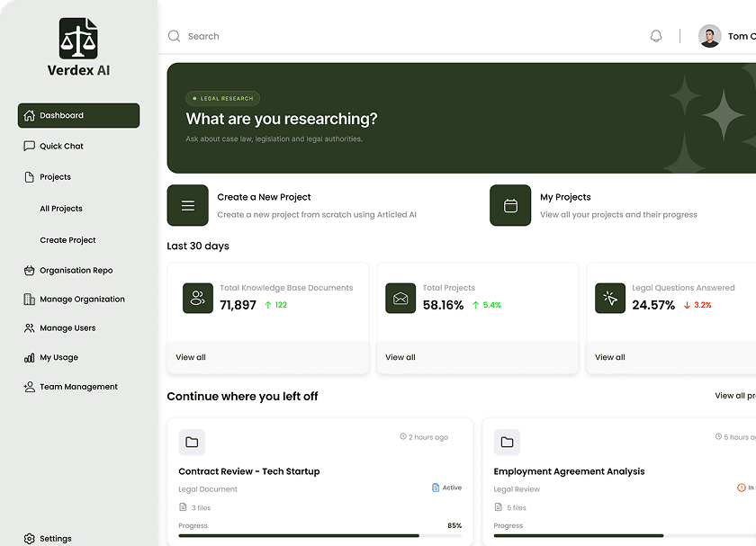The image size is (756, 546).
Task: Click the Legal Document label
Action: (208, 489)
